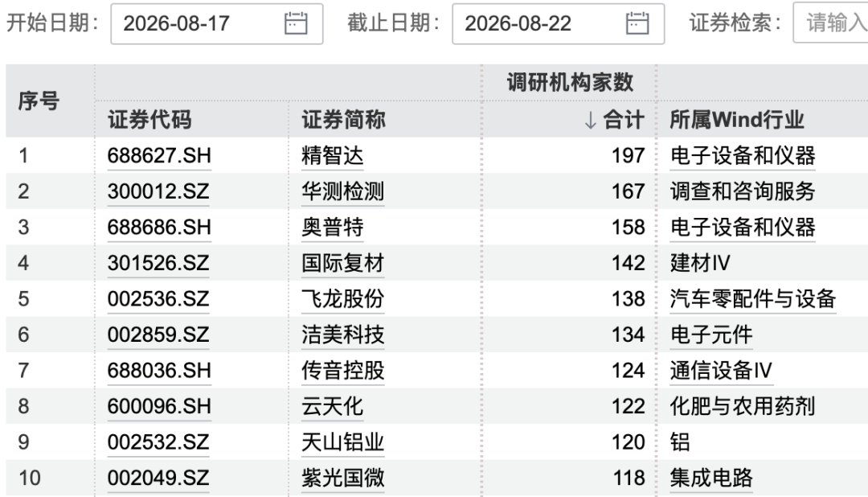The width and height of the screenshot is (868, 497).
Task: Select the total value 122
Action: [x=628, y=407]
